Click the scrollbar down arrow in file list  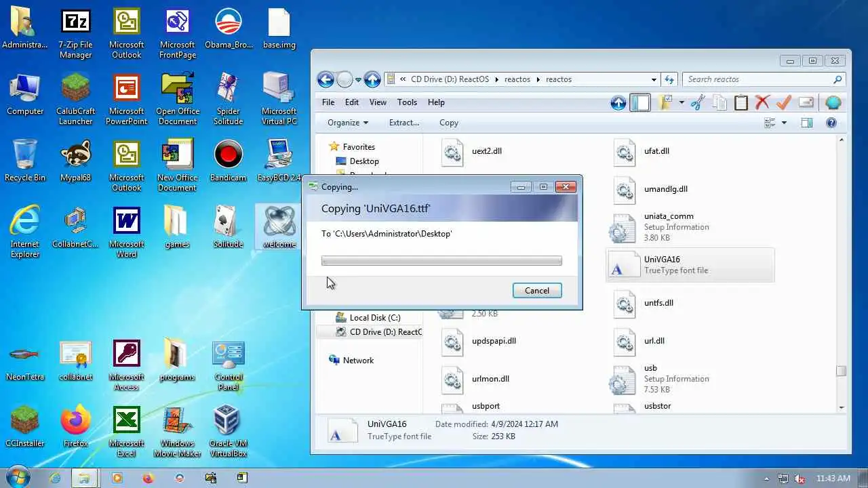841,407
